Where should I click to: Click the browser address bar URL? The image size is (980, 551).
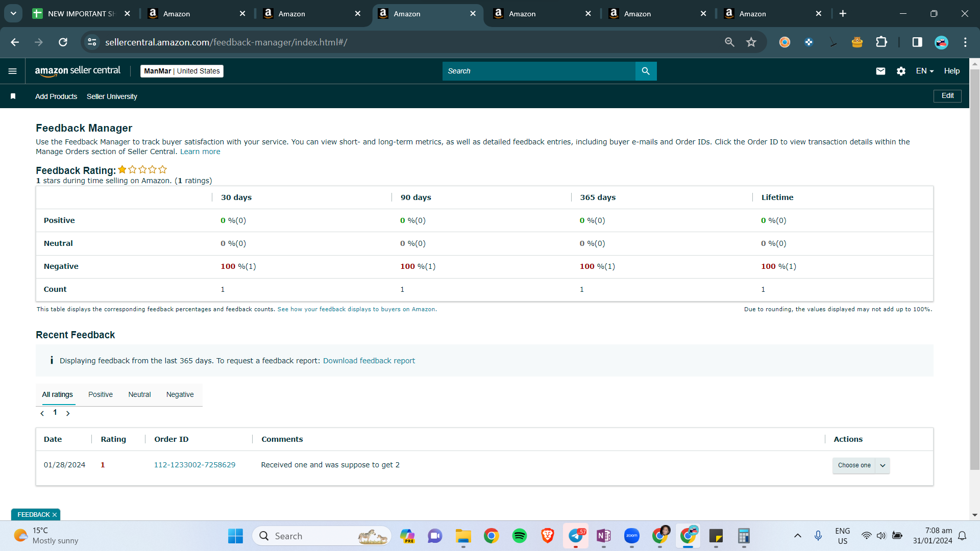coord(226,42)
